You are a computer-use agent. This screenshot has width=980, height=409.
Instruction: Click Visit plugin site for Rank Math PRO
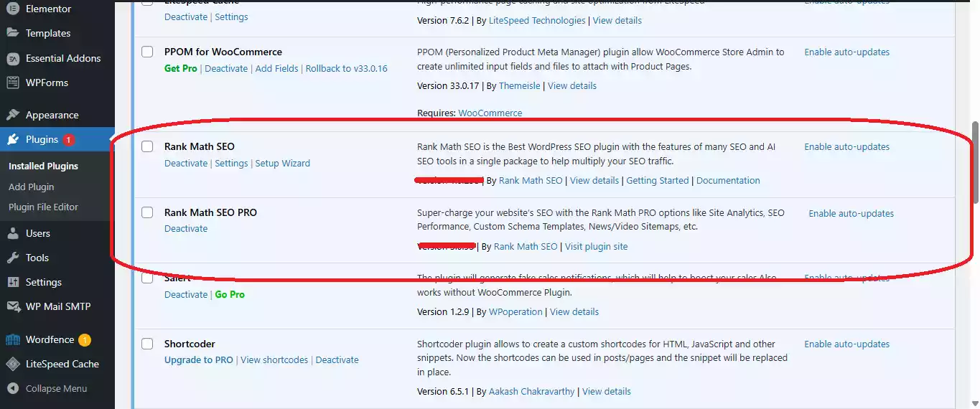(596, 246)
